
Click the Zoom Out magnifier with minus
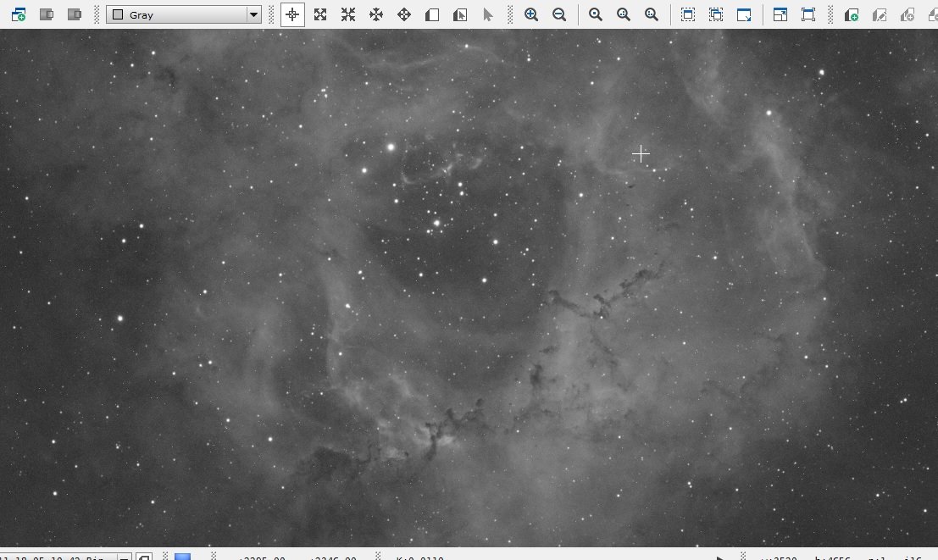pos(559,14)
